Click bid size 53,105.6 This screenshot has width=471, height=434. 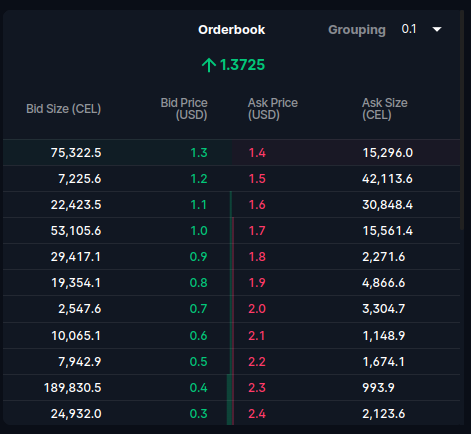click(x=76, y=231)
